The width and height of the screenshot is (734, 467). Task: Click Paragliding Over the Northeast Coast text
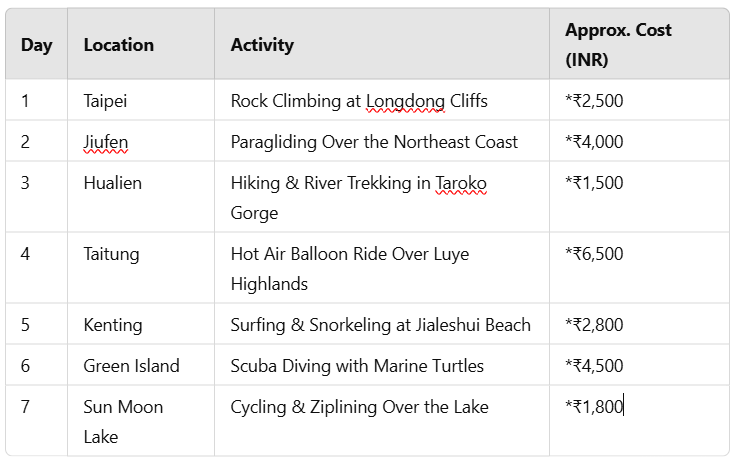pos(374,142)
